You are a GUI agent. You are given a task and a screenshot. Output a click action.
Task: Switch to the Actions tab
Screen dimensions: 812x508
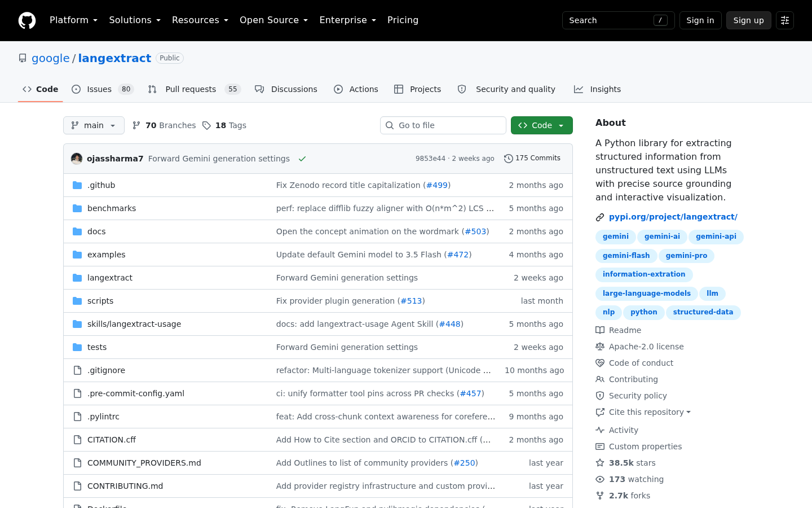click(x=356, y=89)
